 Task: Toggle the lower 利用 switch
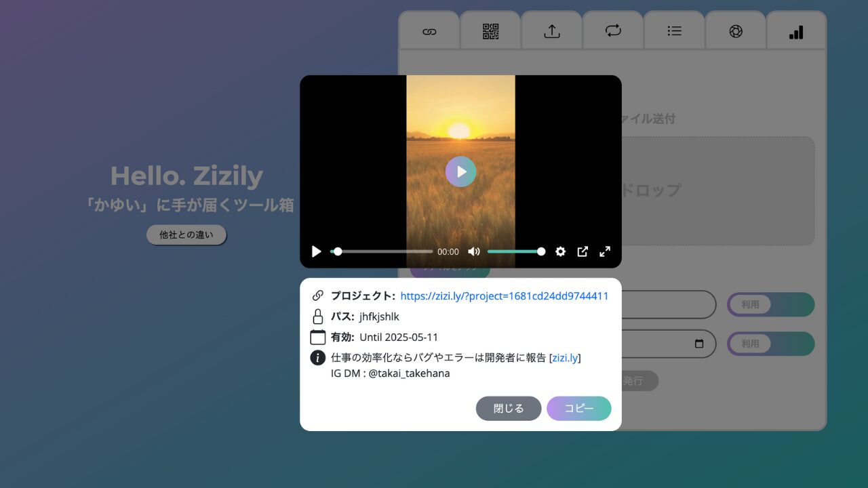point(770,344)
